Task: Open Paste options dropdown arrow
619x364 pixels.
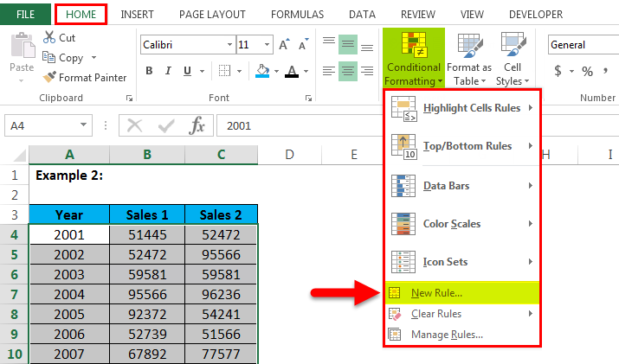Action: [x=22, y=80]
